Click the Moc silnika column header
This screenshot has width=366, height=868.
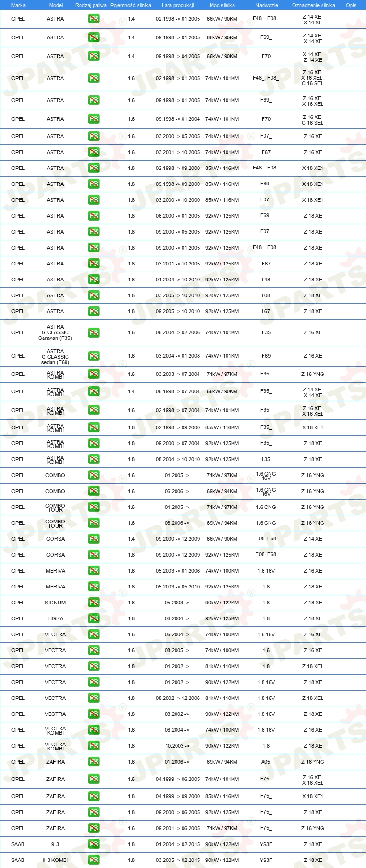[x=222, y=5]
